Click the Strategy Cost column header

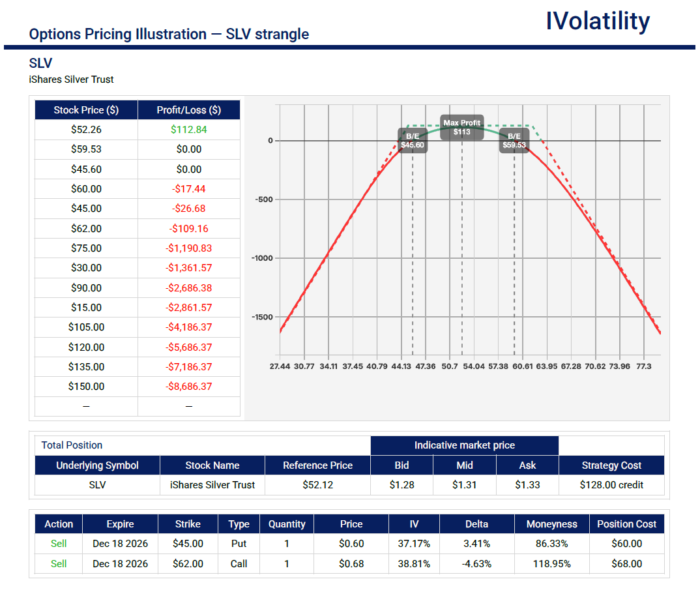click(611, 465)
